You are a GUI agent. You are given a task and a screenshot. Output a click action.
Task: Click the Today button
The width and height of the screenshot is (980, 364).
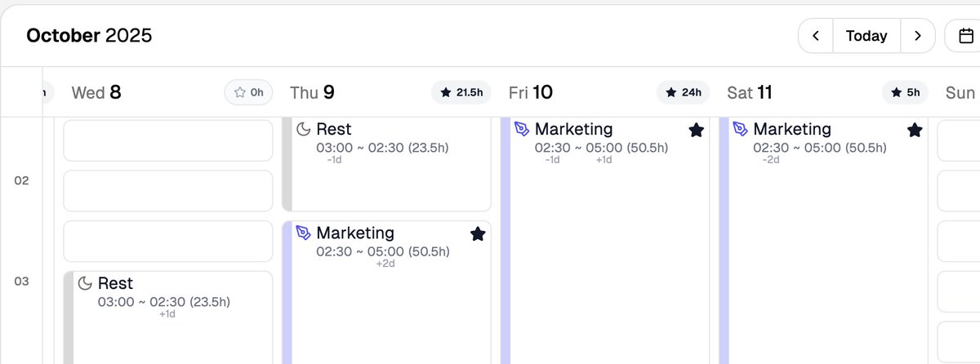pos(866,36)
